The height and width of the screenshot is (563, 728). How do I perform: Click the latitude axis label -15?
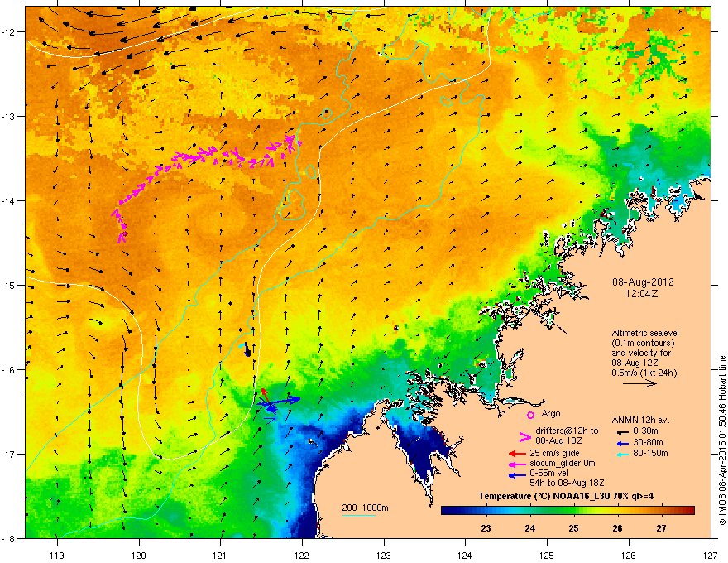tap(9, 285)
